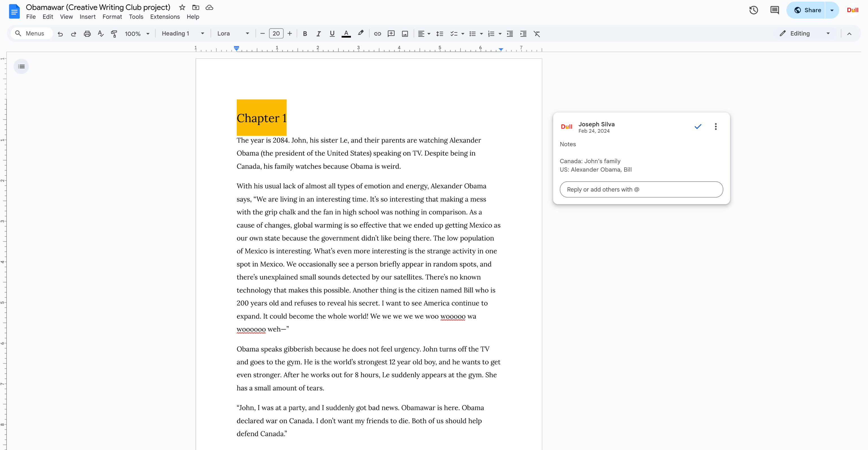The height and width of the screenshot is (450, 868).
Task: Click the Share button
Action: point(806,10)
